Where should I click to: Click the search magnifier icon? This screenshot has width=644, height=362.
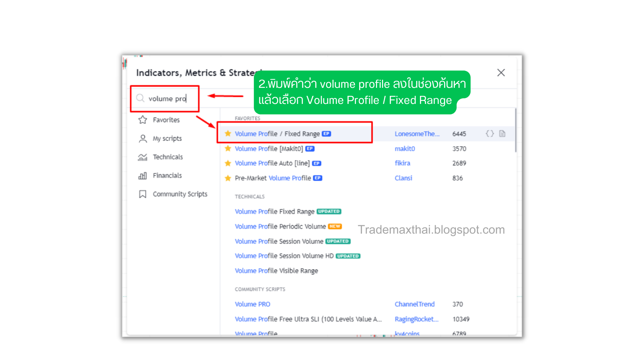pos(140,98)
